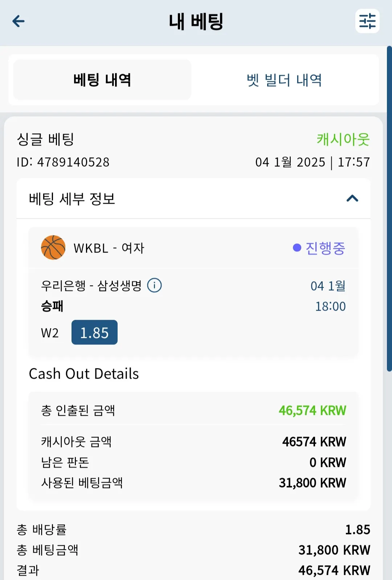The width and height of the screenshot is (392, 580).
Task: Click the blue 진행중 status dot
Action: tap(297, 248)
